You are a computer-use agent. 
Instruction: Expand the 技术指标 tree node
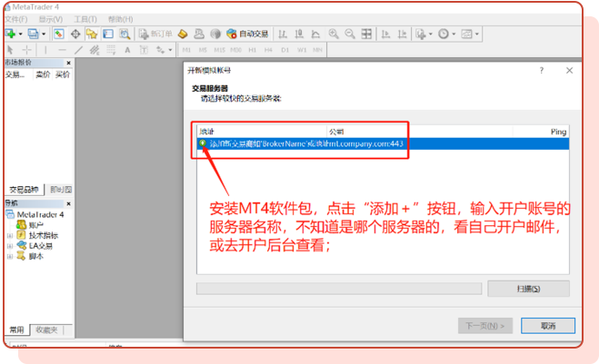10,235
